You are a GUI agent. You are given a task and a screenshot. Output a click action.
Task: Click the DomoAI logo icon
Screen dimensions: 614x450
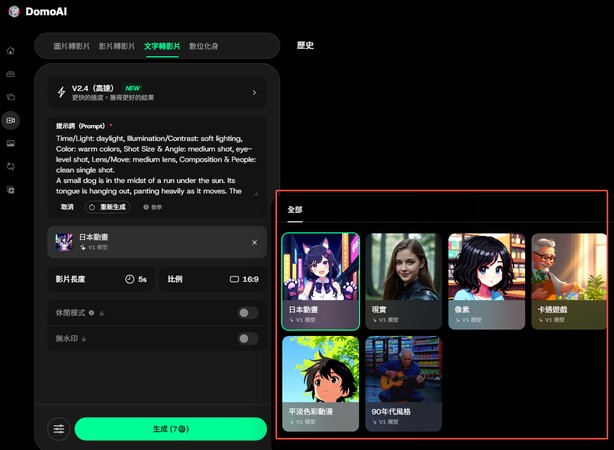(14, 12)
